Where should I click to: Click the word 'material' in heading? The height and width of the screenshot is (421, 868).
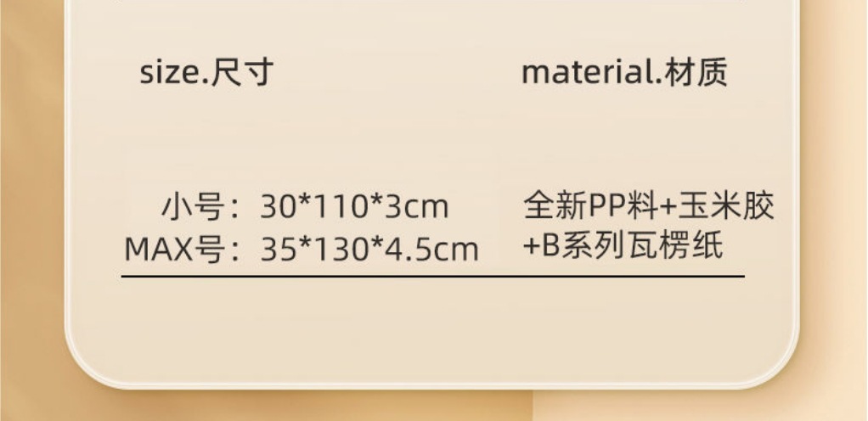tap(588, 73)
